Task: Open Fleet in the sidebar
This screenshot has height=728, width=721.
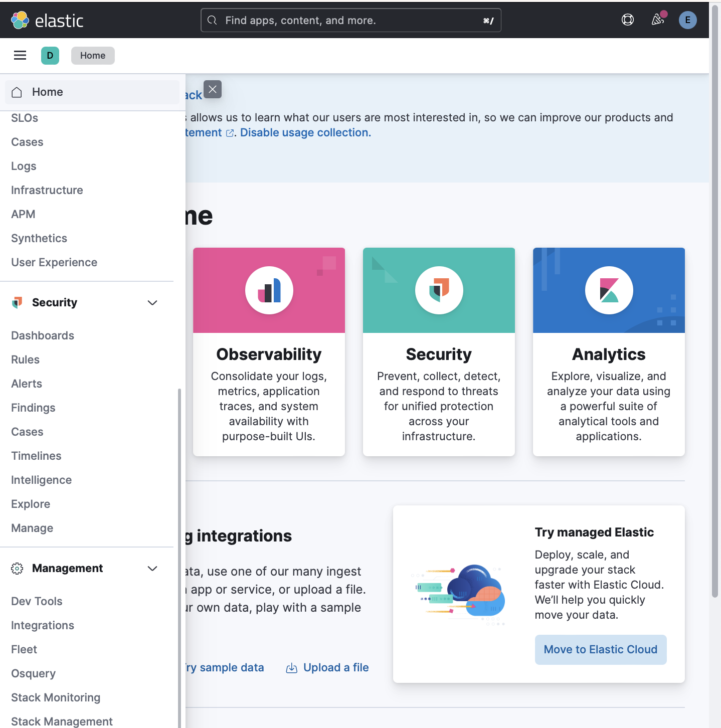Action: 24,650
